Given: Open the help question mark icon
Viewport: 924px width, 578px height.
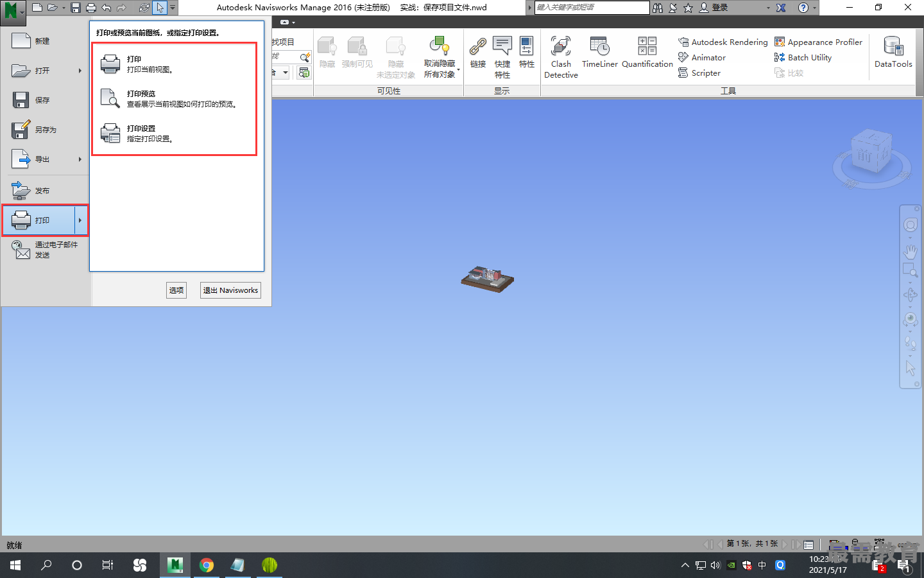Looking at the screenshot, I should (803, 8).
